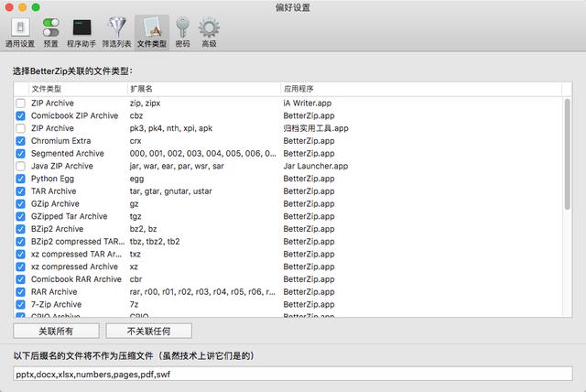586x392 pixels.
Task: Click 'rar, r00, r01' extensions cell
Action: 202,292
